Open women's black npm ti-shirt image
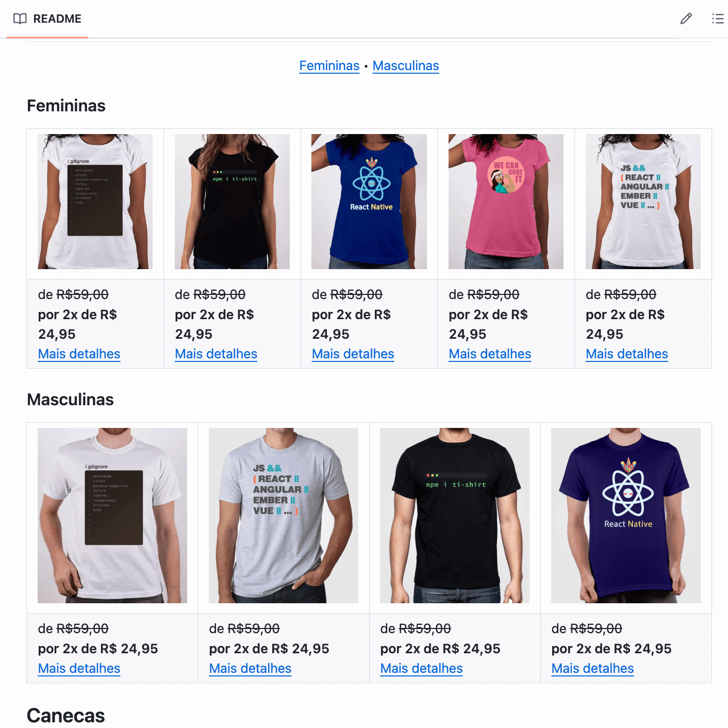Image resolution: width=728 pixels, height=728 pixels. pos(232,202)
